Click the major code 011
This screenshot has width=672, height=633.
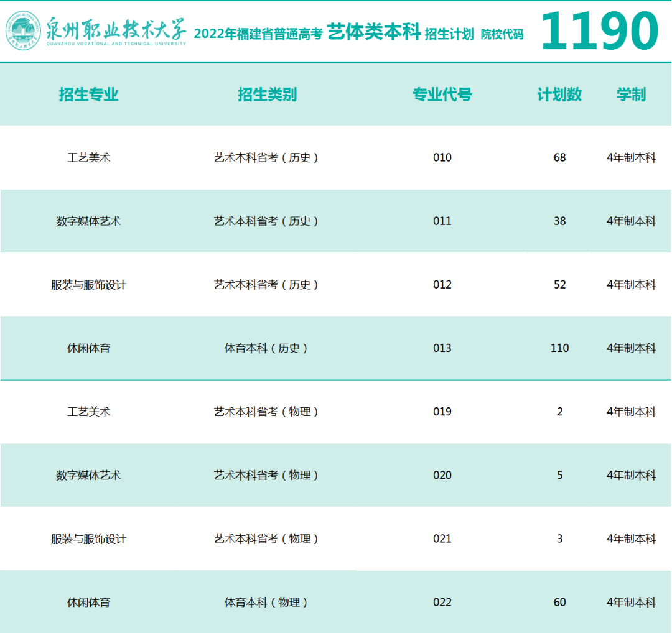coord(442,221)
